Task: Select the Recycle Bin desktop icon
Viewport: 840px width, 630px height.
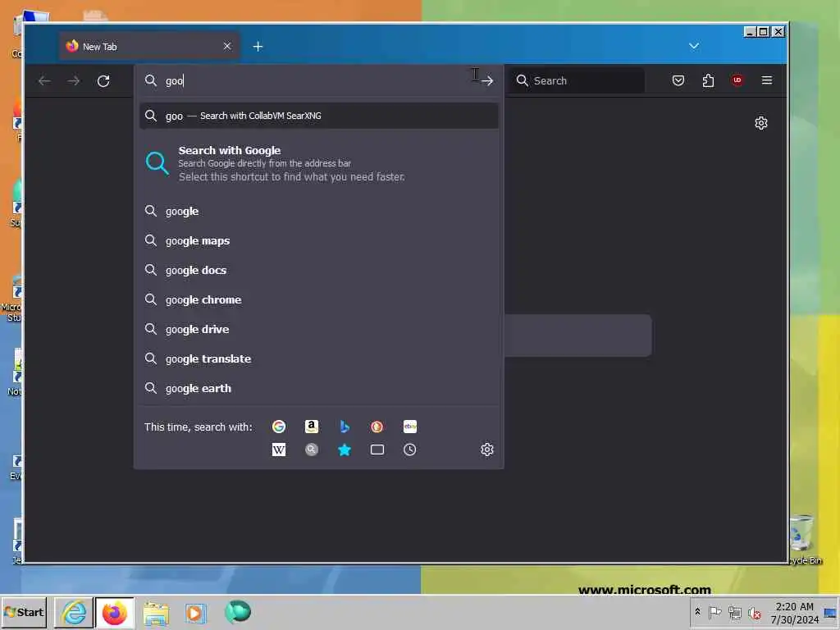Action: tap(803, 538)
